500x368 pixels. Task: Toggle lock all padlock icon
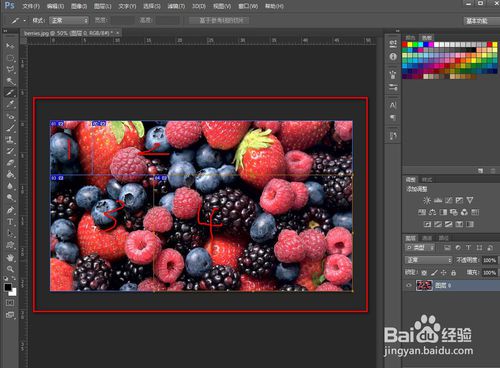point(453,273)
